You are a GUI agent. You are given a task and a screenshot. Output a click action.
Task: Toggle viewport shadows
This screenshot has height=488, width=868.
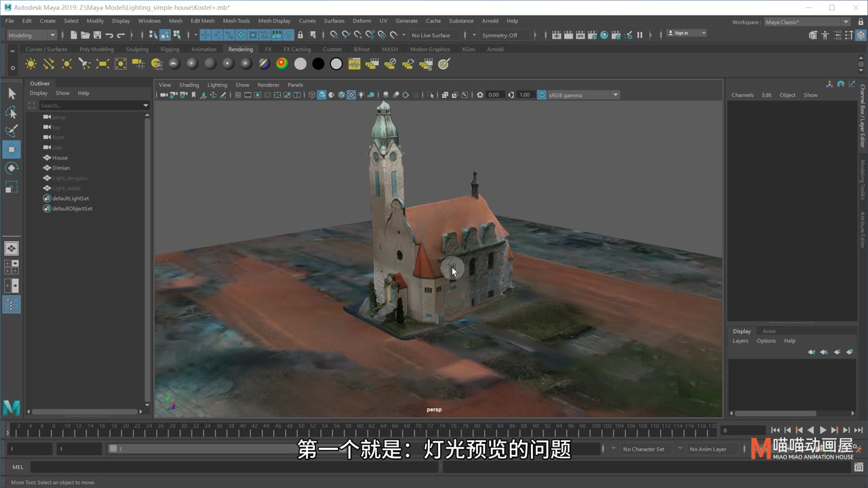(x=370, y=95)
